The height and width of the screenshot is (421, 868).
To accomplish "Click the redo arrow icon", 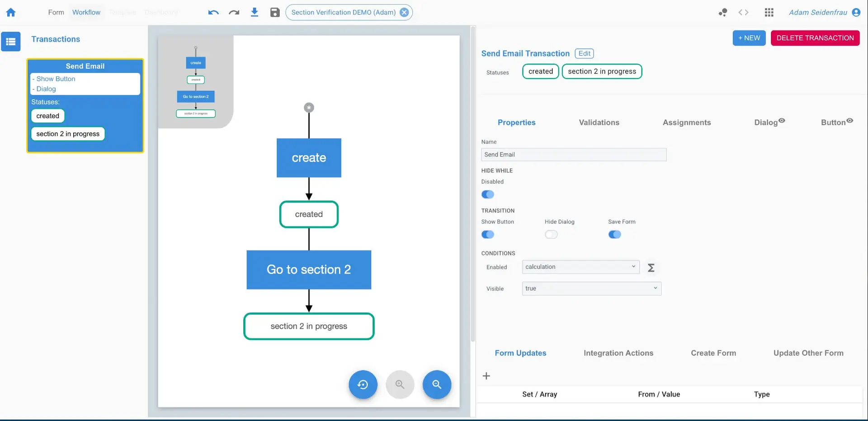I will coord(234,12).
